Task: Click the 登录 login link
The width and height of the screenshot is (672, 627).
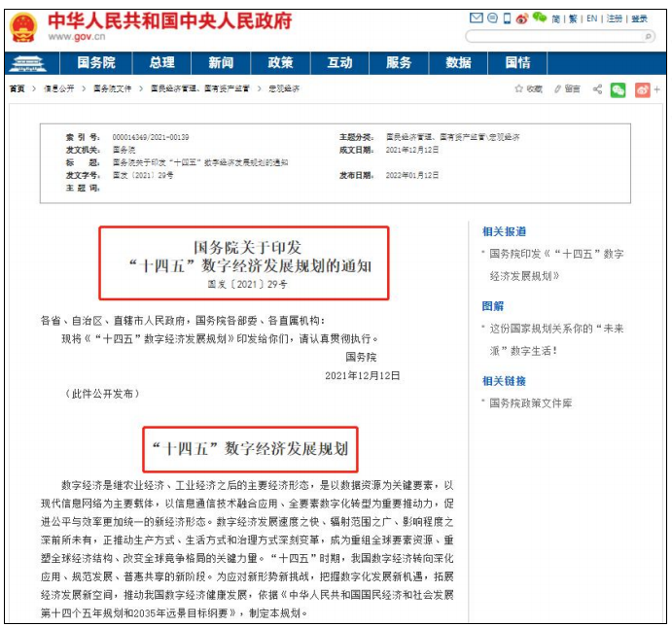Action: 639,18
